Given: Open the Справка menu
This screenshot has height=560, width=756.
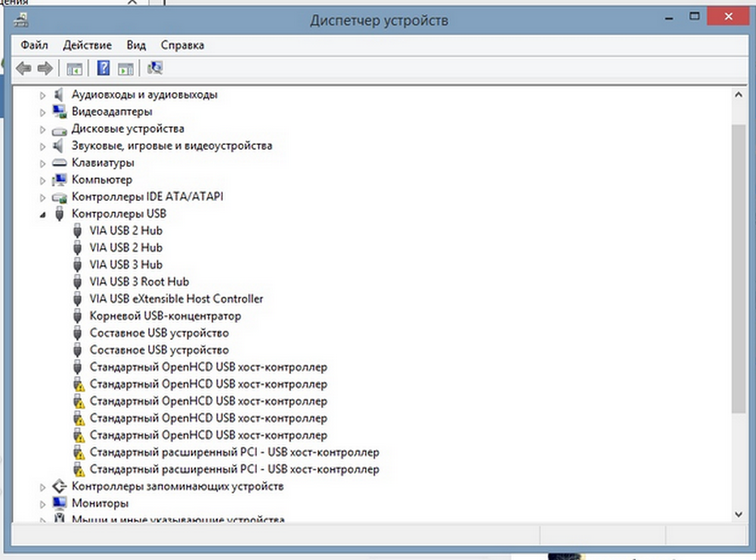Looking at the screenshot, I should pos(181,45).
